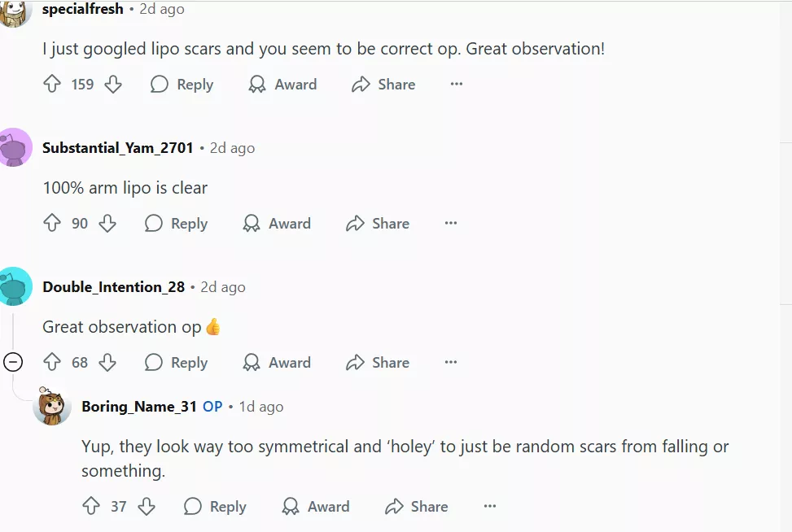Screen dimensions: 792x532
Task: Open more options on Boring_Name_31's reply
Action: pyautogui.click(x=490, y=507)
